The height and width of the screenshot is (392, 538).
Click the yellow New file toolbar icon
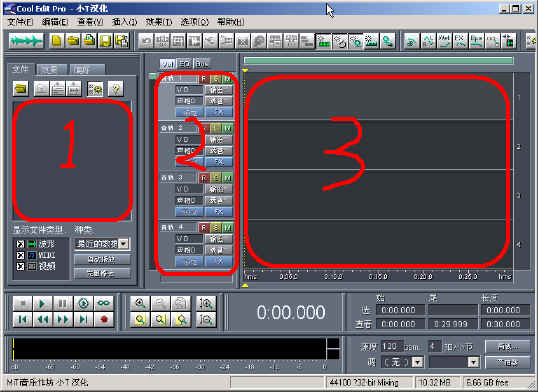click(x=57, y=41)
